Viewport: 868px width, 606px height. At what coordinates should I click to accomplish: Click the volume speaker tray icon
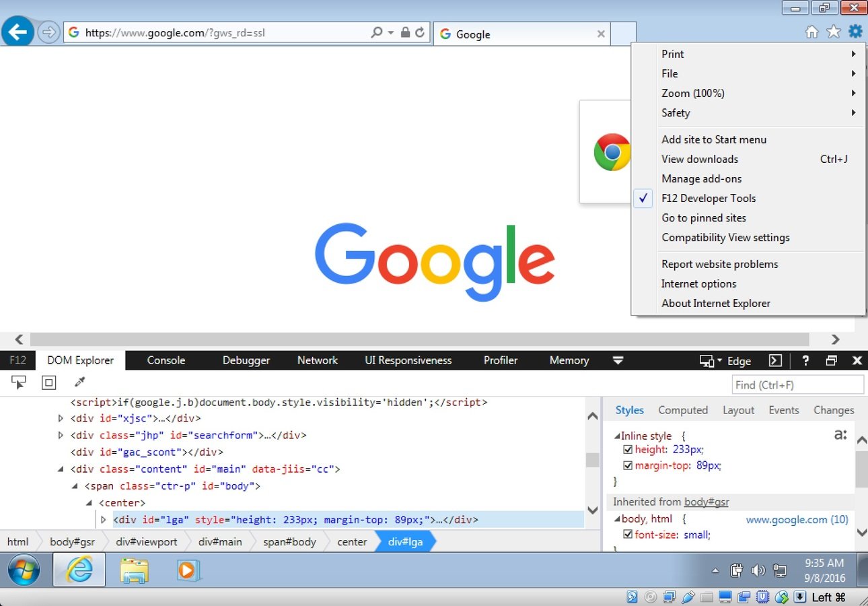(758, 570)
